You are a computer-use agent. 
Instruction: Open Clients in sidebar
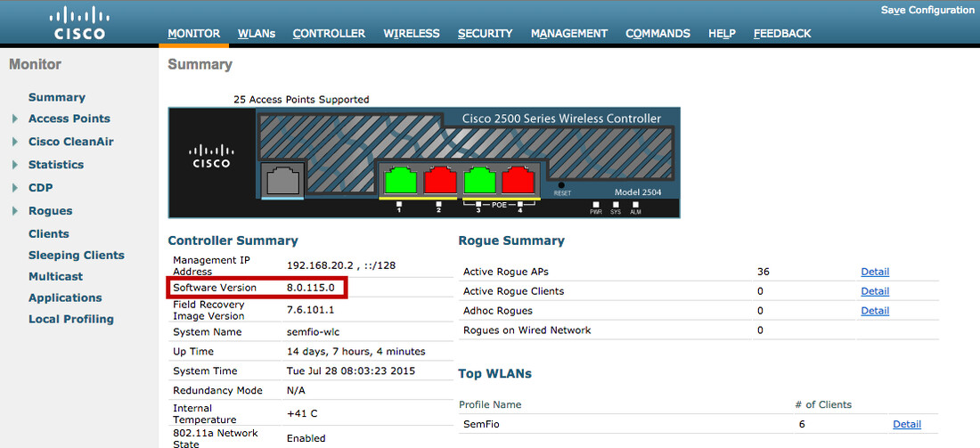tap(49, 234)
